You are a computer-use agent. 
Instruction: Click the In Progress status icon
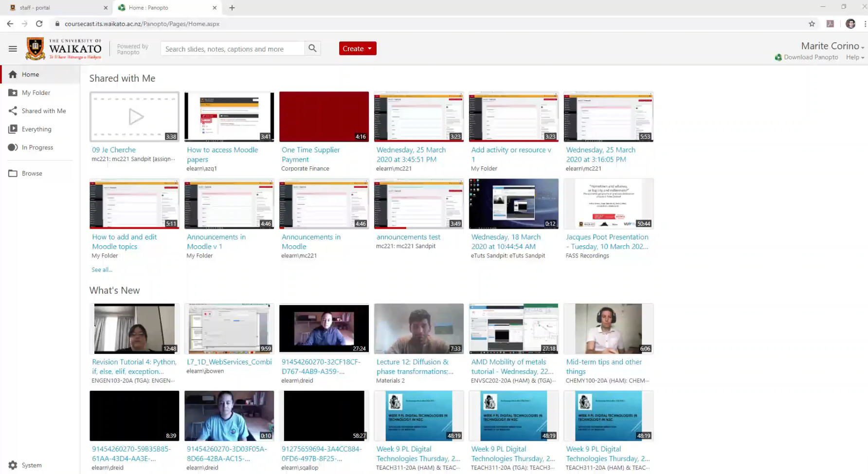13,147
